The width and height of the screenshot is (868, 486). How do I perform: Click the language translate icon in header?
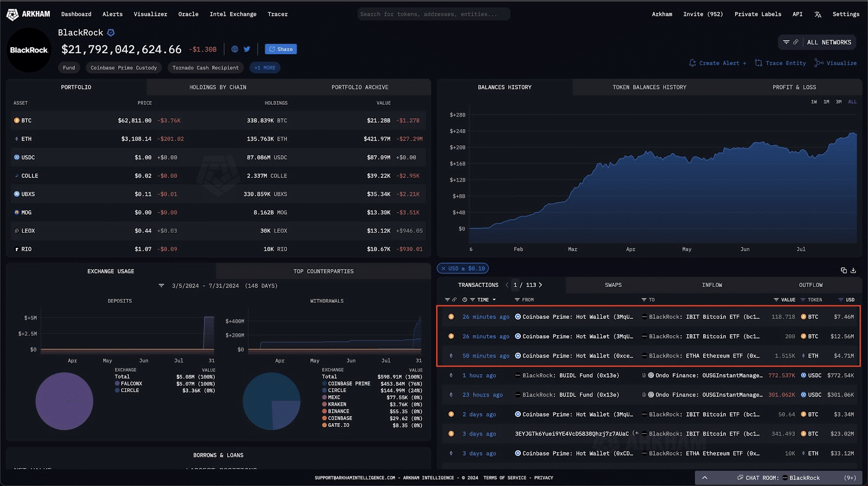(x=818, y=15)
